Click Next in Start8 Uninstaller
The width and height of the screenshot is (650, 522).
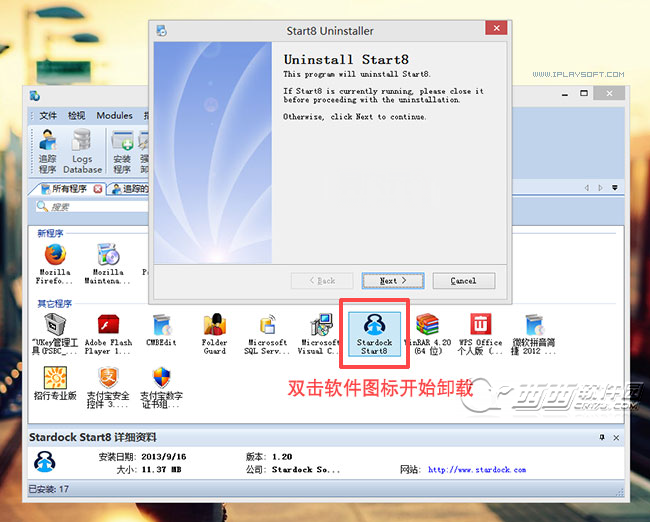click(x=393, y=281)
